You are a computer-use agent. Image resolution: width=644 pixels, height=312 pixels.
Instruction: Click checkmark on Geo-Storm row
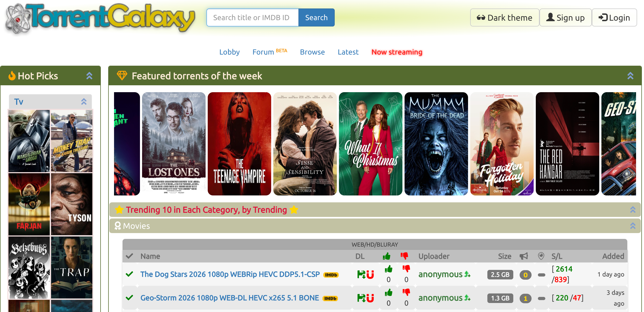point(129,298)
